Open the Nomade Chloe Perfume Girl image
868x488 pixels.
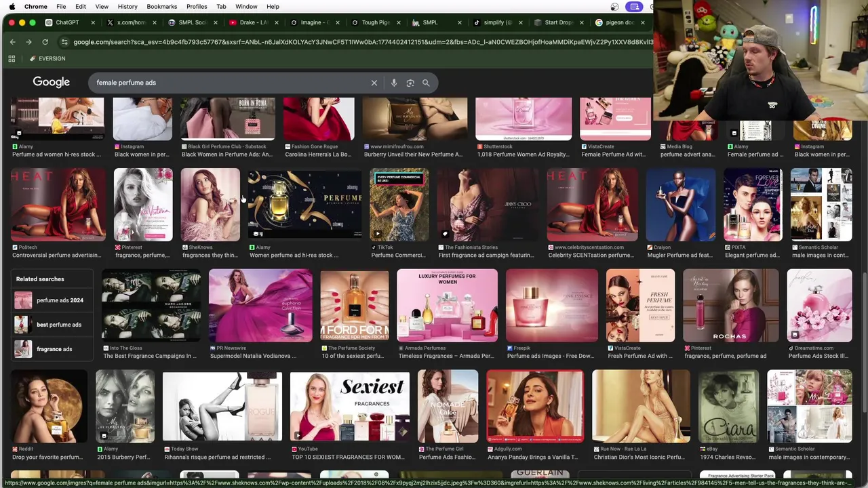[448, 406]
